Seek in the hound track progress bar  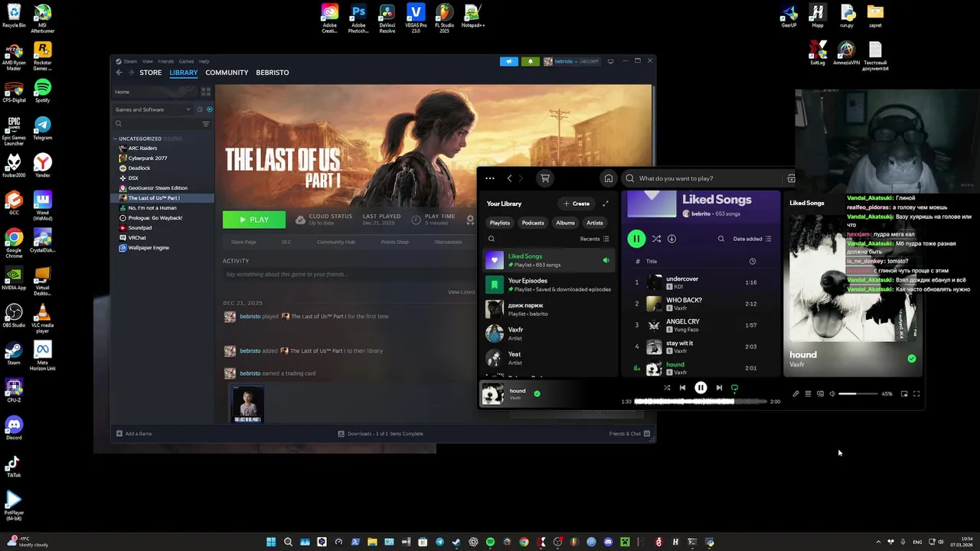coord(701,401)
